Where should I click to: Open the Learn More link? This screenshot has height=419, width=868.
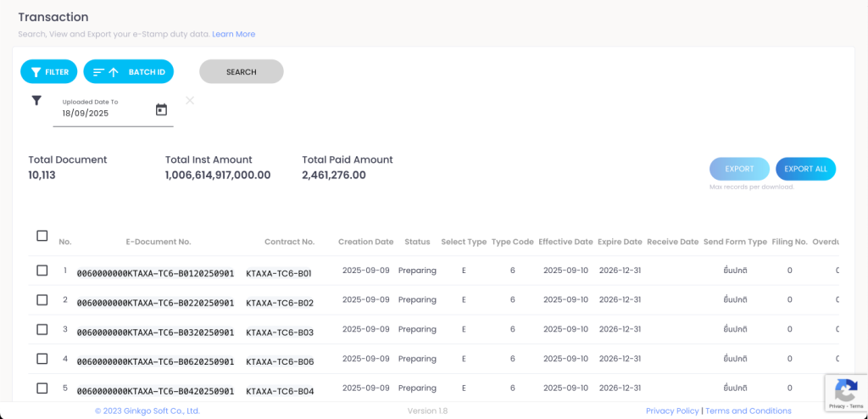[233, 34]
